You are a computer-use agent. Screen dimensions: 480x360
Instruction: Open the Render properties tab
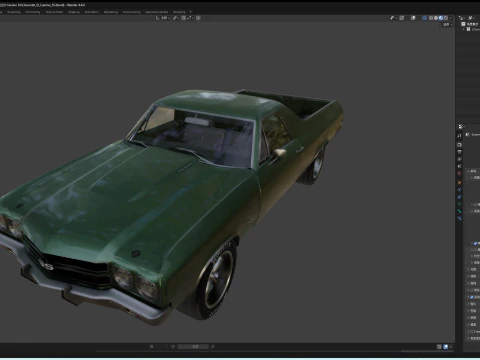tap(460, 145)
